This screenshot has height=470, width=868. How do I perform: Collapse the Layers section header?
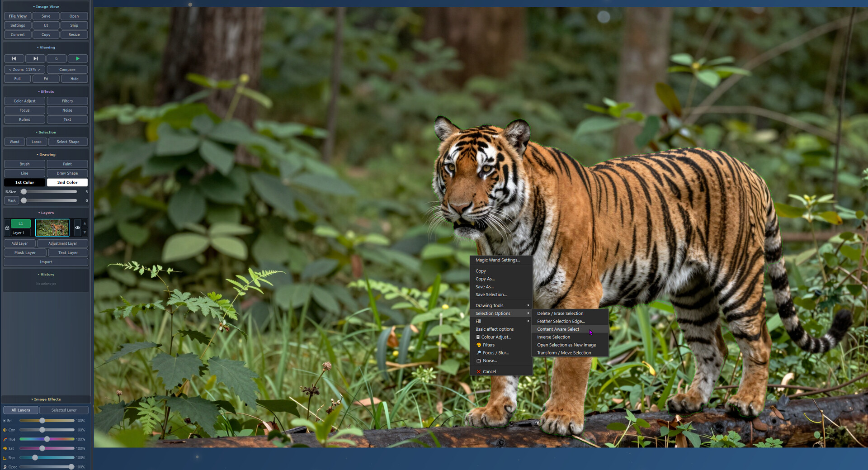46,213
